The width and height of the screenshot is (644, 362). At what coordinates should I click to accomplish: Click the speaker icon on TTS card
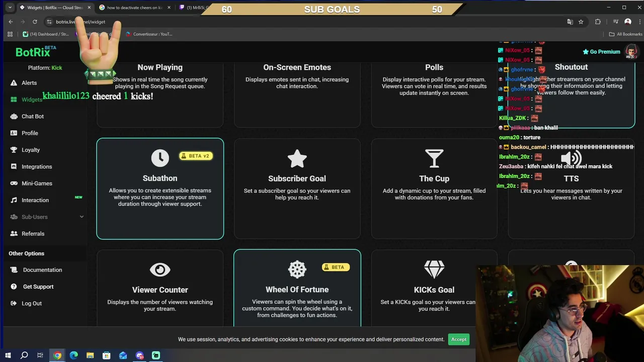571,158
